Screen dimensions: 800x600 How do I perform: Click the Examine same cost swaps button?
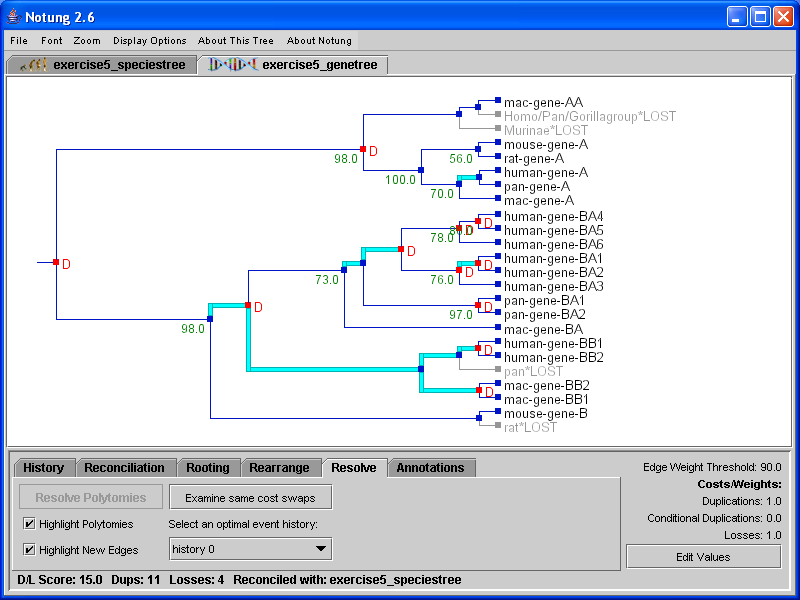click(250, 498)
